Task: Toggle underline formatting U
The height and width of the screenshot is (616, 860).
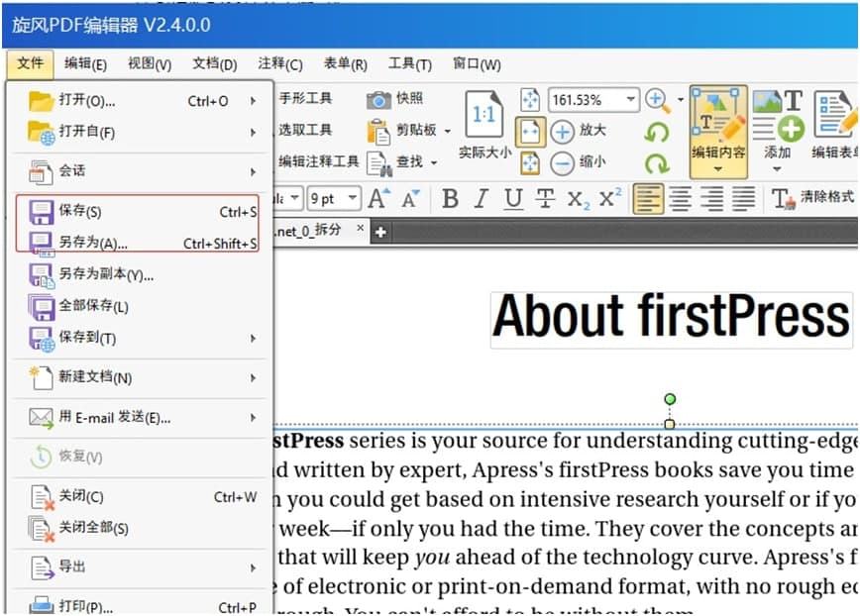Action: [513, 198]
